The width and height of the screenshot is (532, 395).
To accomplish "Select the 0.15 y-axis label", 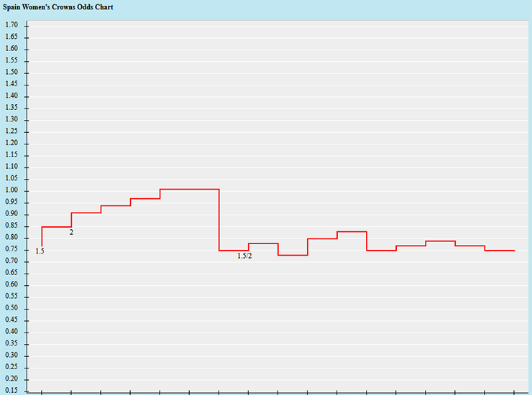I will tap(12, 390).
